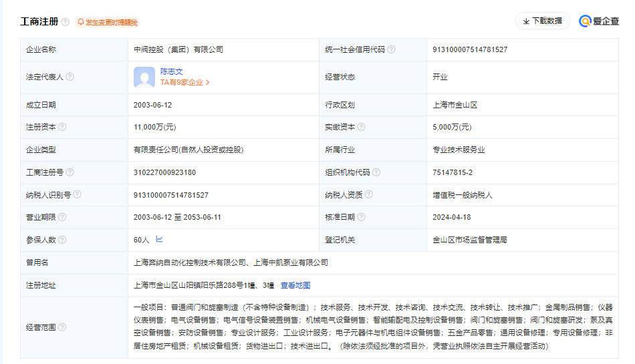Click registered capital 11,000万(元)

click(x=154, y=127)
